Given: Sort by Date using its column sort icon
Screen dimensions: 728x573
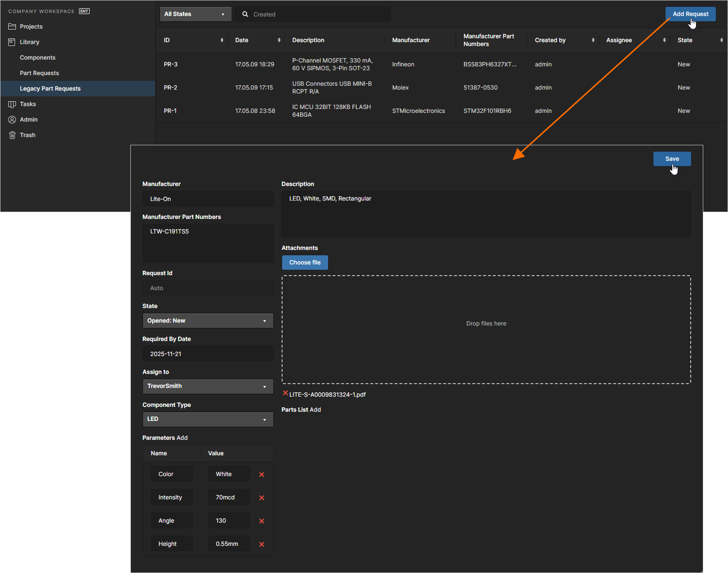Looking at the screenshot, I should coord(279,40).
